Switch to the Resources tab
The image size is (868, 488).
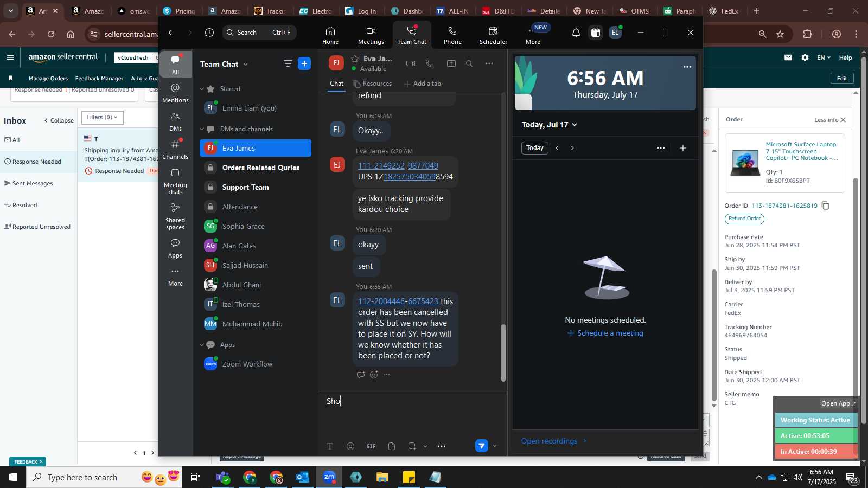pos(372,84)
